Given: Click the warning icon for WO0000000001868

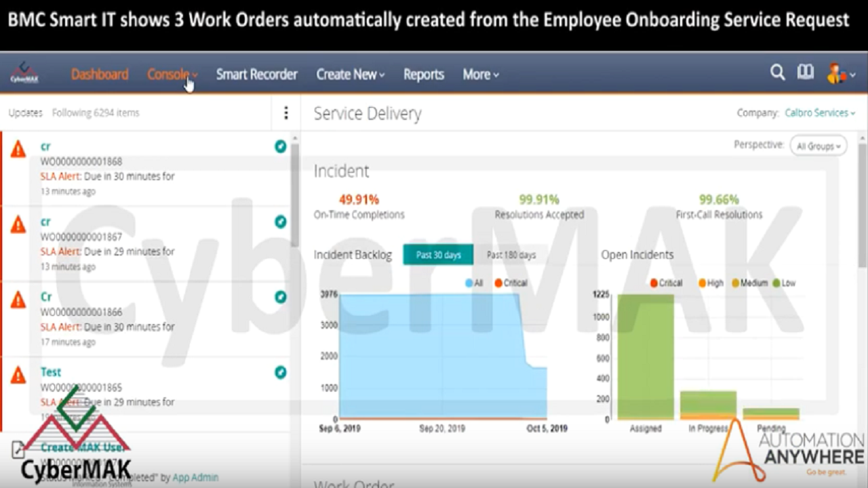Looking at the screenshot, I should [x=18, y=149].
